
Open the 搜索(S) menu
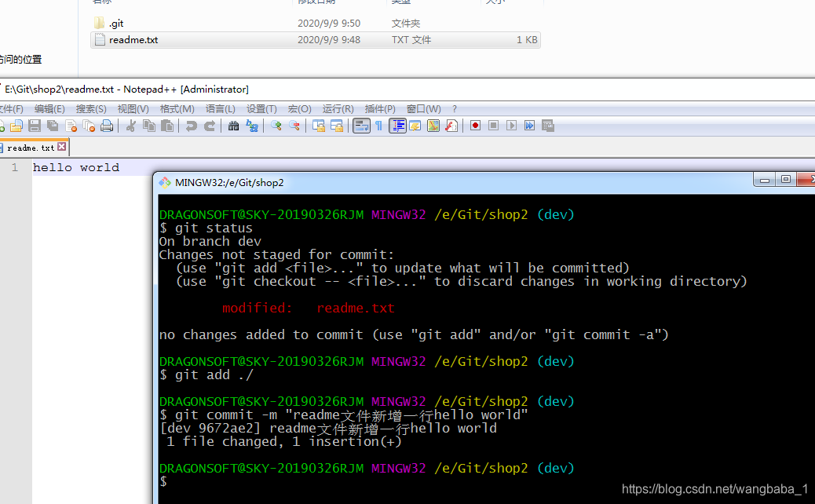[x=91, y=109]
